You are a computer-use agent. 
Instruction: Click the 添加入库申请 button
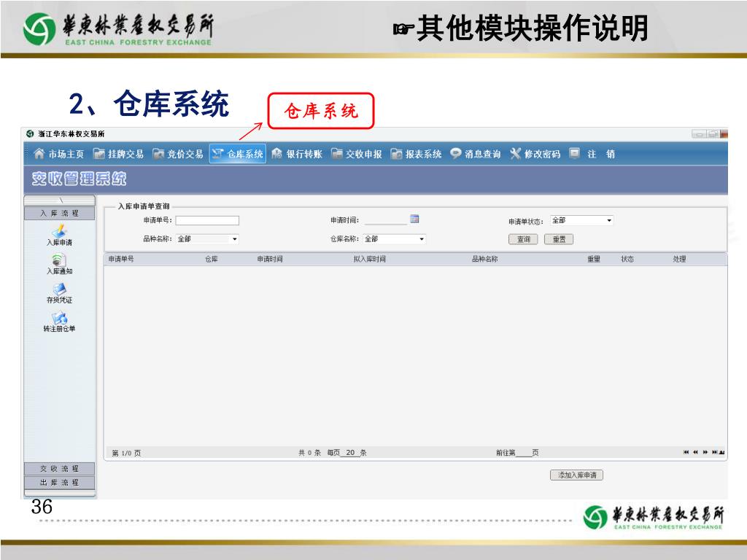click(x=576, y=475)
